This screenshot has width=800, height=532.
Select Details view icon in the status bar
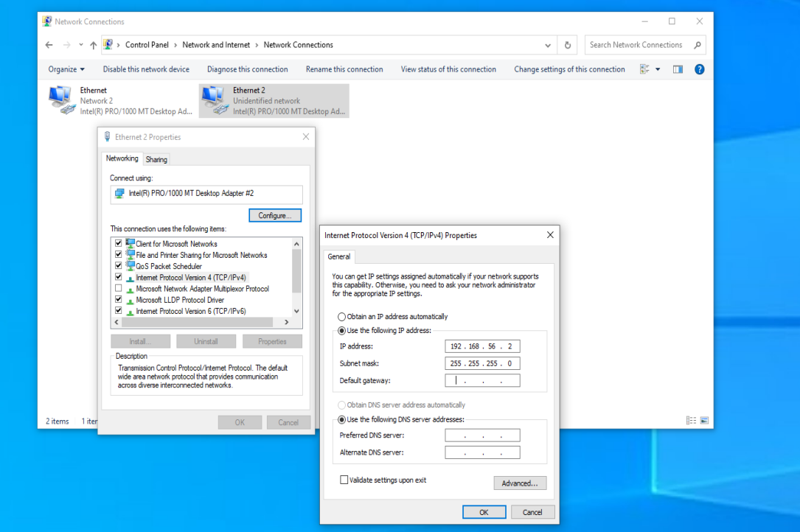(x=691, y=420)
